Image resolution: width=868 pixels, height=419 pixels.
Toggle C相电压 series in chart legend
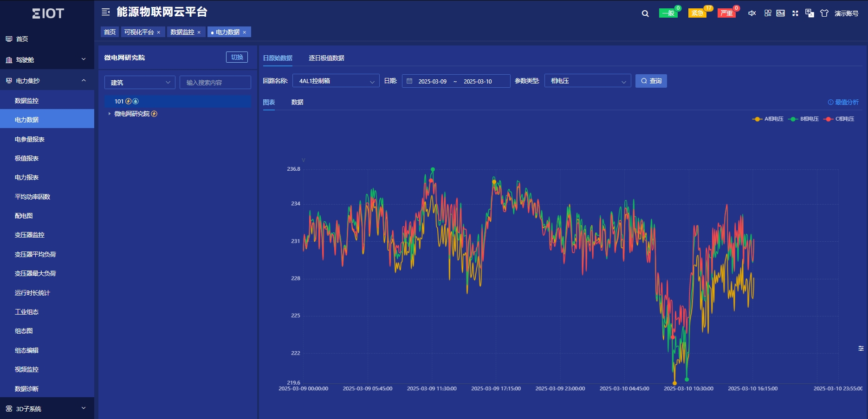839,119
